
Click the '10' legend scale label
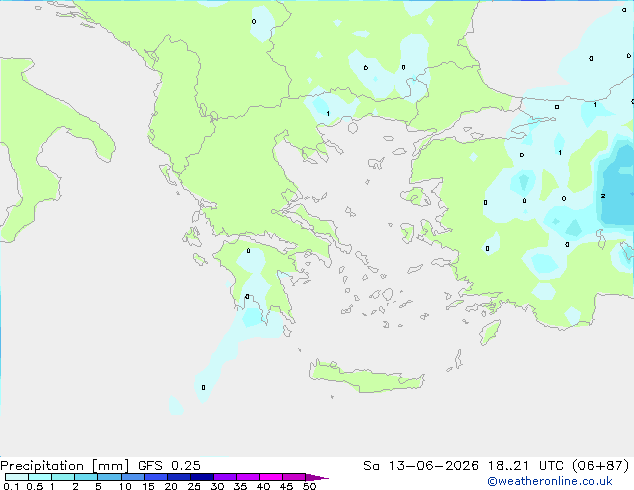click(125, 486)
